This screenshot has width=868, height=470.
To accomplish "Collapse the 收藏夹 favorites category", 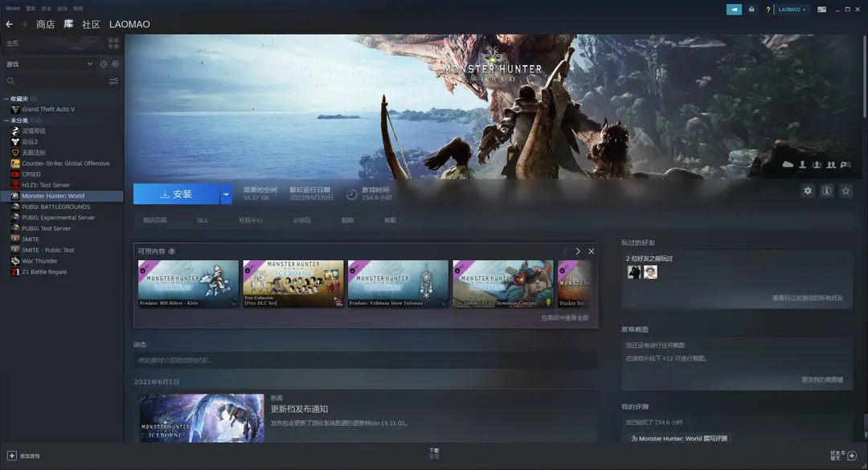I will coord(6,99).
